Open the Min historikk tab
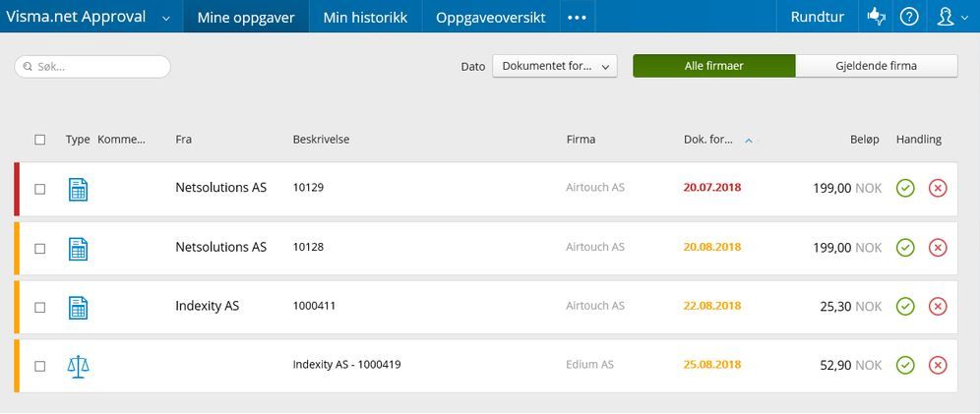 coord(366,17)
